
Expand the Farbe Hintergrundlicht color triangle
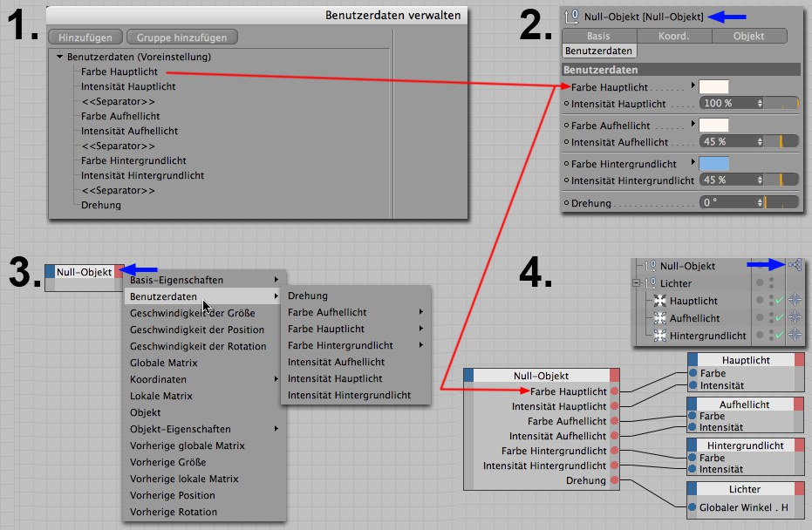pos(693,162)
